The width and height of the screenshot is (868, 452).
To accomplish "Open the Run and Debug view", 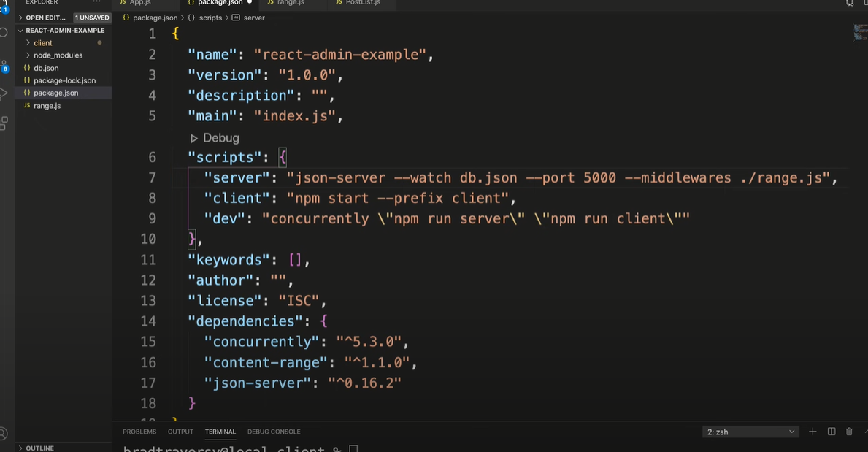I will coord(3,93).
